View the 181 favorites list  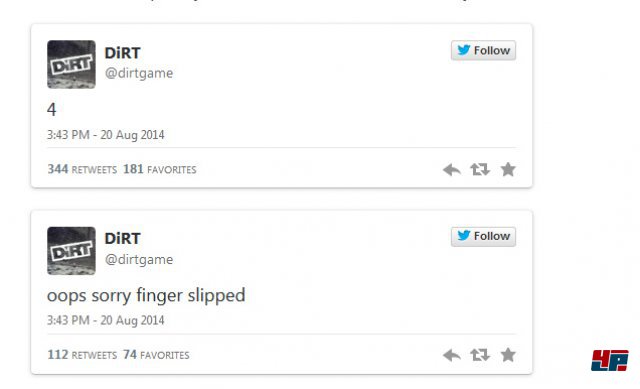160,169
